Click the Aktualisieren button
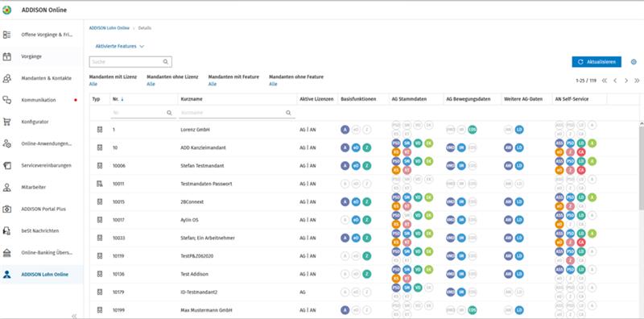Screen dimensions: 644x319 pyautogui.click(x=597, y=62)
